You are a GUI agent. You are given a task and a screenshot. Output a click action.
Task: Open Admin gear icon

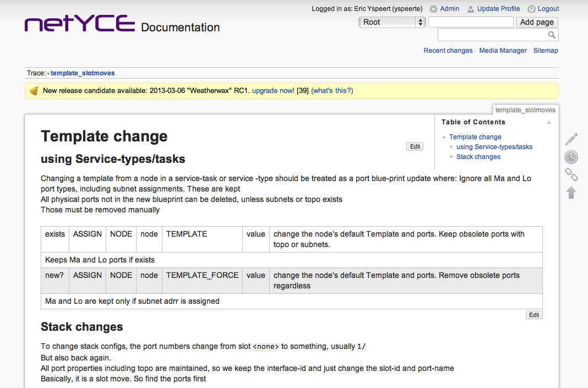point(434,9)
